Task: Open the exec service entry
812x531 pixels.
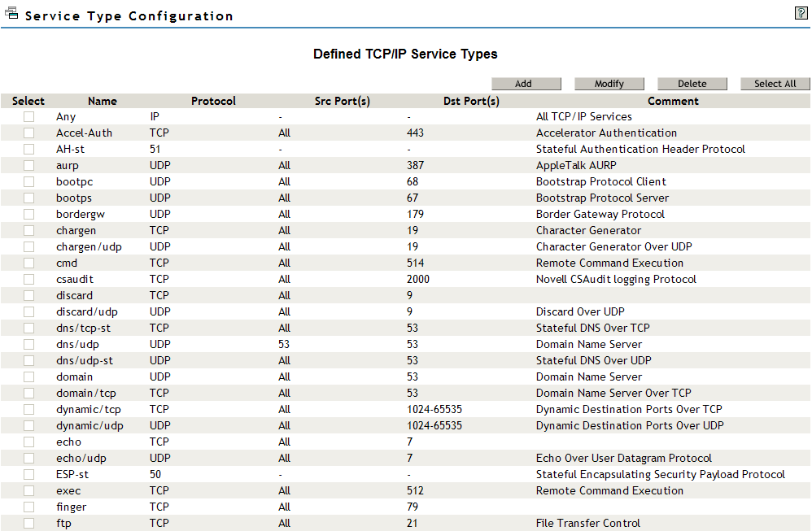Action: pyautogui.click(x=68, y=490)
